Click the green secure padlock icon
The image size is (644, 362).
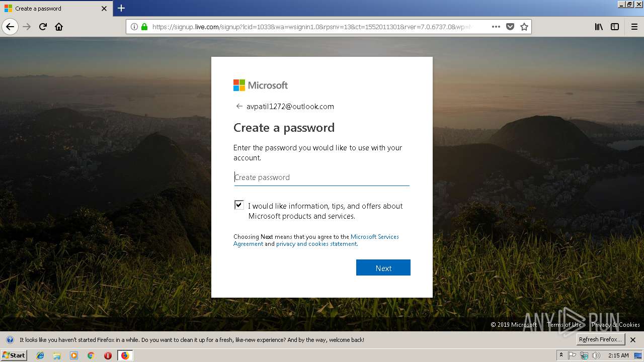click(x=144, y=27)
